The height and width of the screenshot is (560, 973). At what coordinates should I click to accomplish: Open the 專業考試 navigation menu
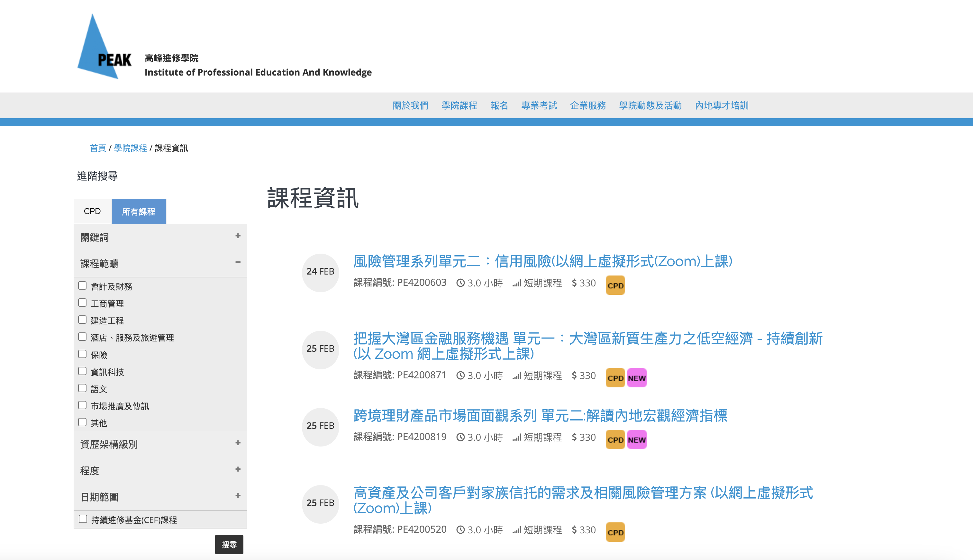point(539,105)
